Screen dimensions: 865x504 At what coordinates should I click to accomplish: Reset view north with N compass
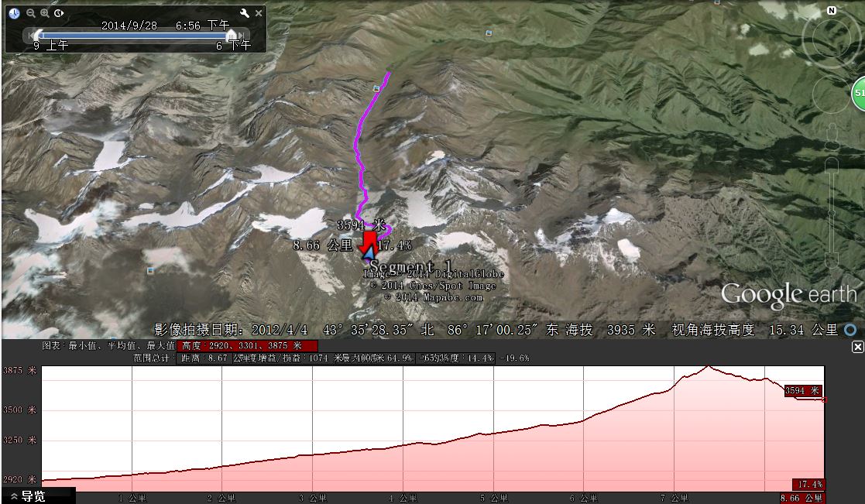[x=831, y=11]
